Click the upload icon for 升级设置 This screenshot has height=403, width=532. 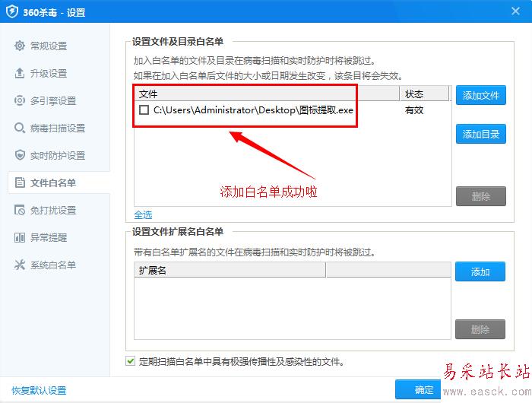point(20,73)
